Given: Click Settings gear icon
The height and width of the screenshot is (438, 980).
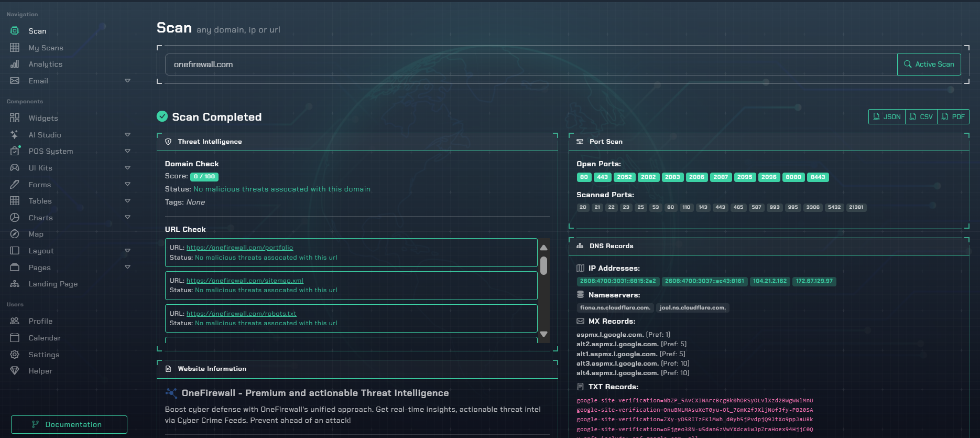Looking at the screenshot, I should 15,355.
